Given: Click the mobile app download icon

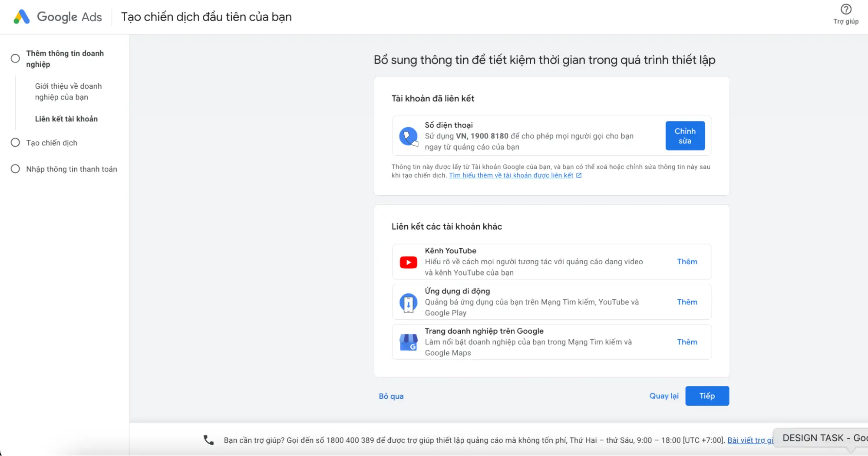Looking at the screenshot, I should [x=408, y=302].
